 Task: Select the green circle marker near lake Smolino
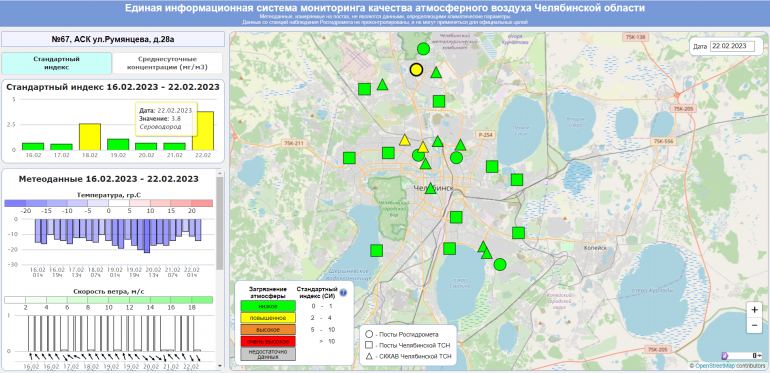point(500,265)
